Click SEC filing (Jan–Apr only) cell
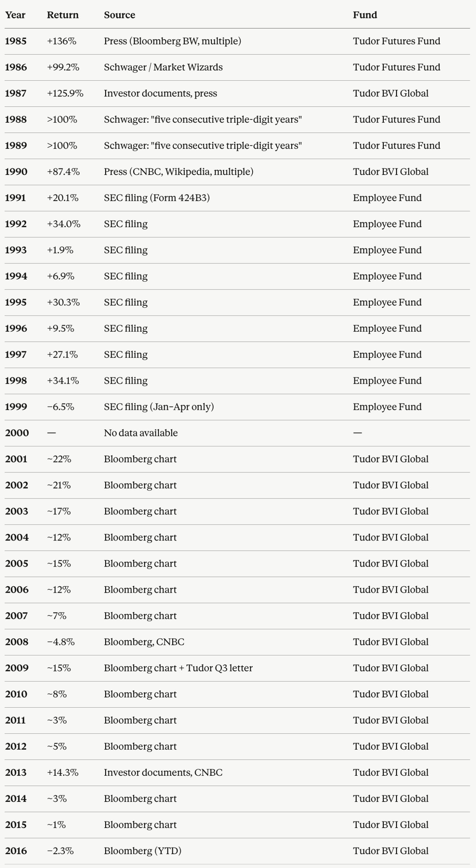 pos(159,407)
